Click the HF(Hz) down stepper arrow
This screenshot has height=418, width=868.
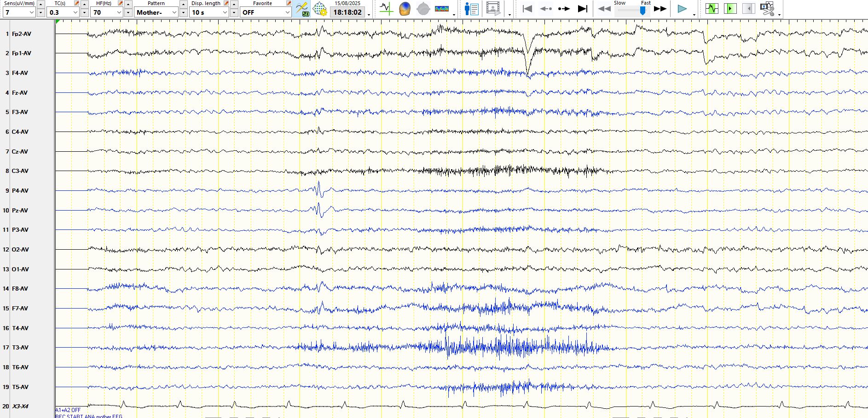pos(128,12)
